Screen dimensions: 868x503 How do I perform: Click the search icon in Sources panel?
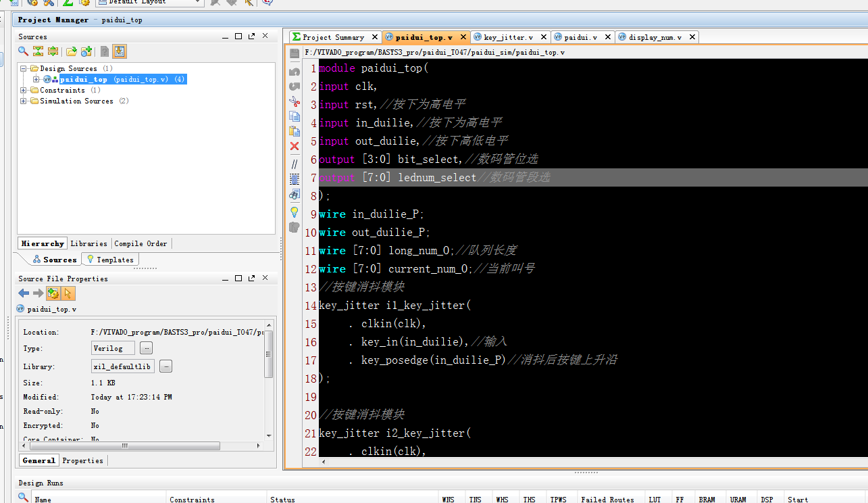(23, 51)
